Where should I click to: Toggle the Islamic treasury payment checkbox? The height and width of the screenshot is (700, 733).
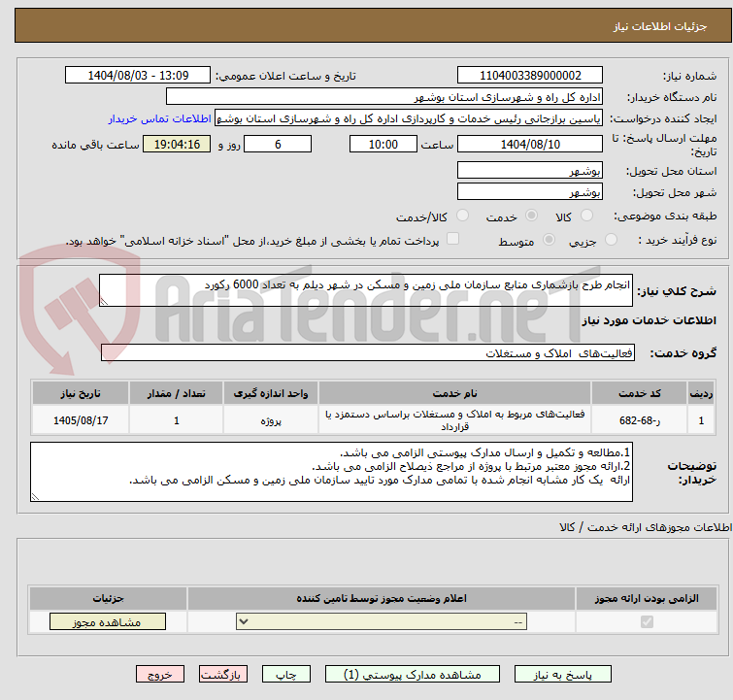pyautogui.click(x=451, y=239)
